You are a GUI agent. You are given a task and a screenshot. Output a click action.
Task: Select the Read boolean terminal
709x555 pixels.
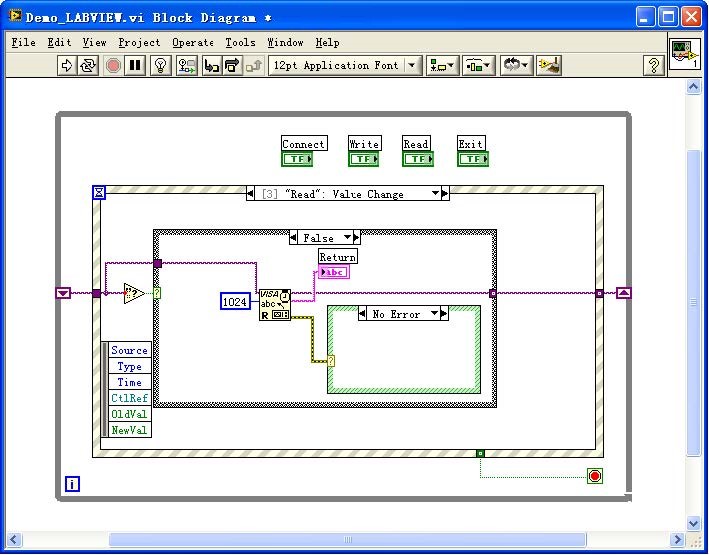click(x=418, y=159)
